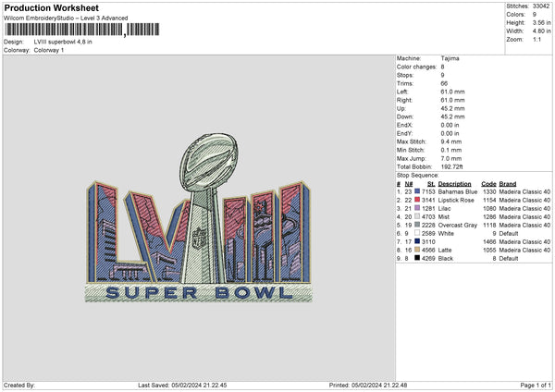Select the 'Code' column header

pyautogui.click(x=488, y=184)
